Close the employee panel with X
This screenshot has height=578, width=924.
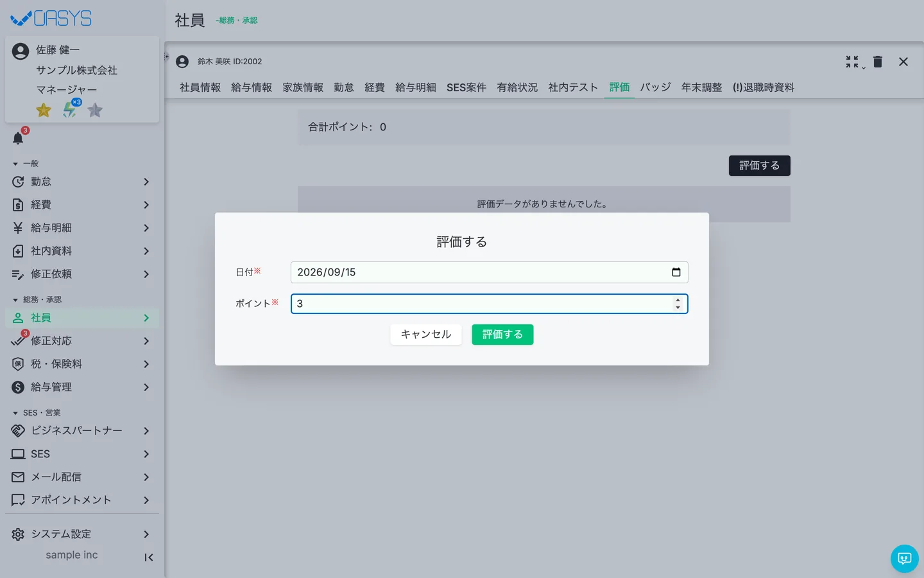[903, 62]
